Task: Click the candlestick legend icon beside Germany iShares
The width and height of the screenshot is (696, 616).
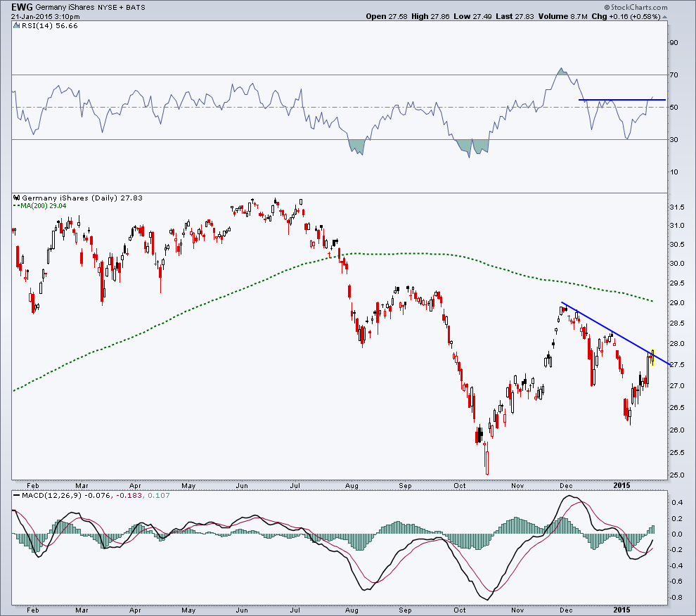Action: [x=17, y=198]
